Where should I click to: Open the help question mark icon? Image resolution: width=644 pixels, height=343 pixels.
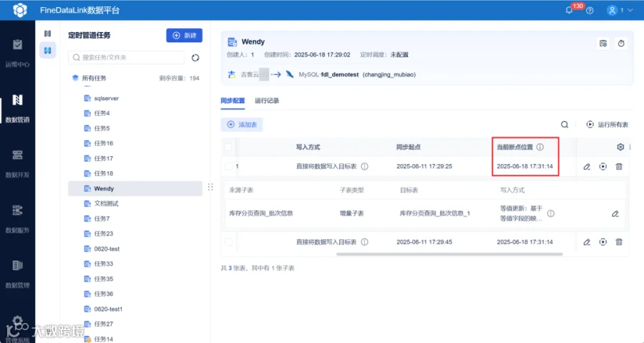coord(590,11)
